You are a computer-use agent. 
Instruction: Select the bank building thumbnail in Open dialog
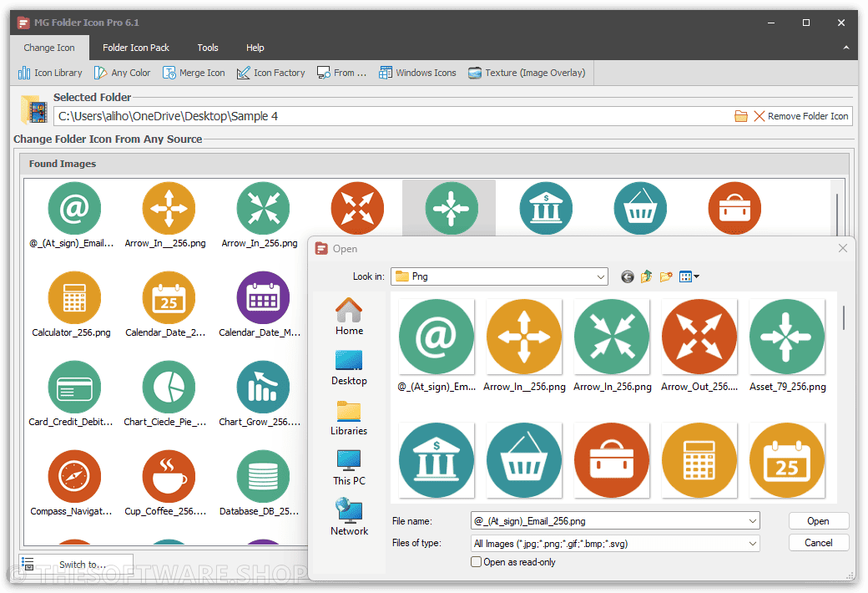pos(437,460)
